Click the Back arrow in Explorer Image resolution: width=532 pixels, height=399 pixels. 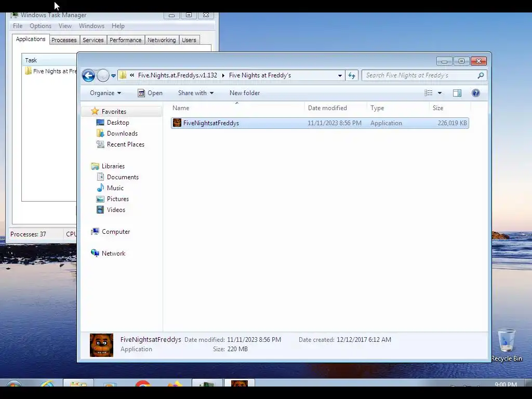click(x=88, y=75)
